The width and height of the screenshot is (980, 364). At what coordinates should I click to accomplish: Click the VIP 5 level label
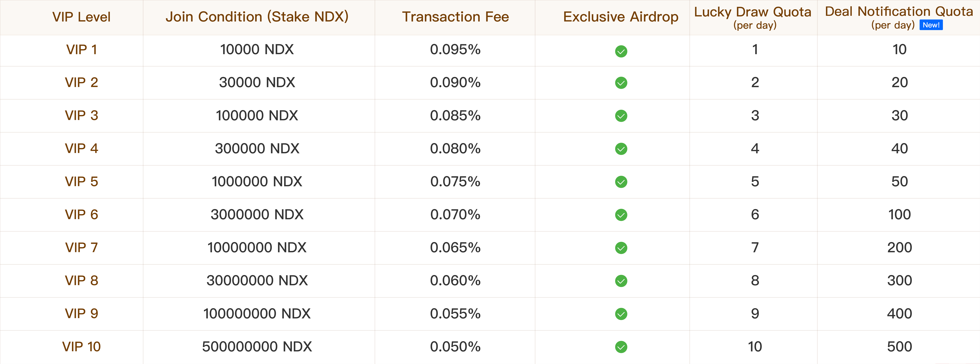(x=81, y=182)
